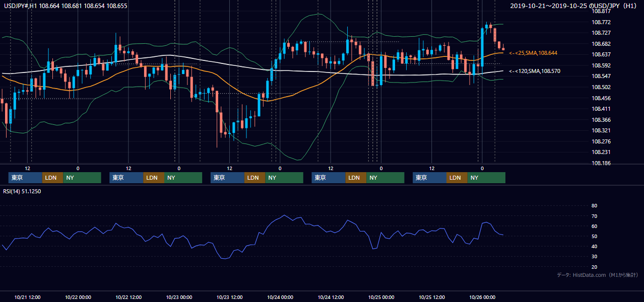Click the 25 SMA label reading 108.644
Screen dimensions: 644x302
(x=533, y=53)
